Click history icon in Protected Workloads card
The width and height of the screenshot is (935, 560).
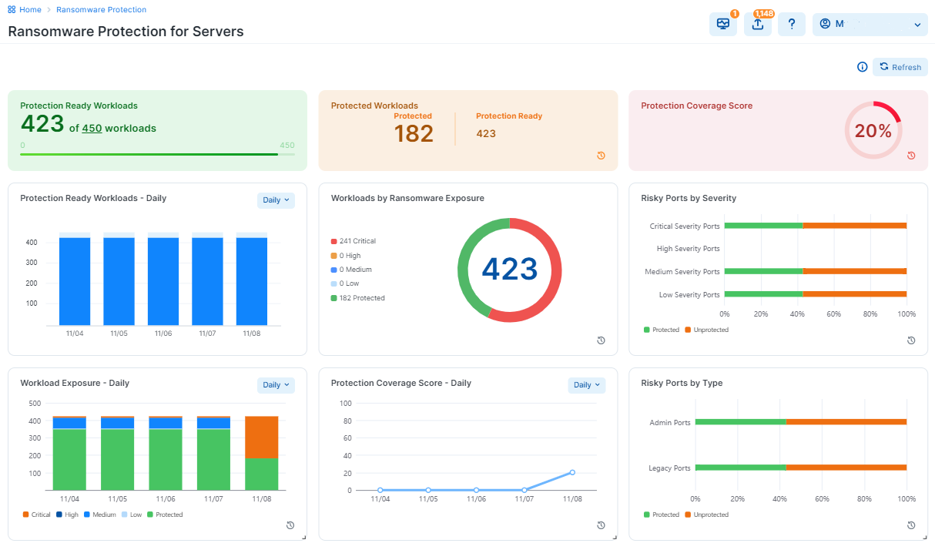pyautogui.click(x=601, y=156)
